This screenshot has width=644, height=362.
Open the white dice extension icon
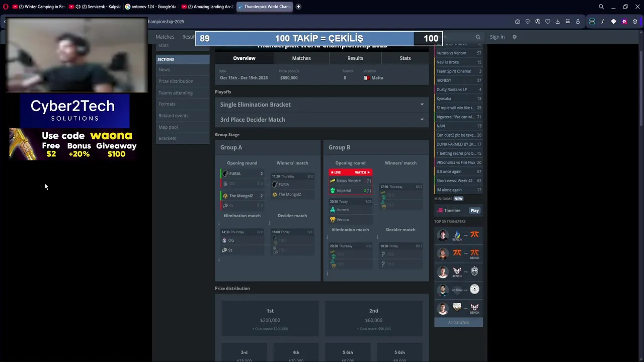(x=613, y=22)
